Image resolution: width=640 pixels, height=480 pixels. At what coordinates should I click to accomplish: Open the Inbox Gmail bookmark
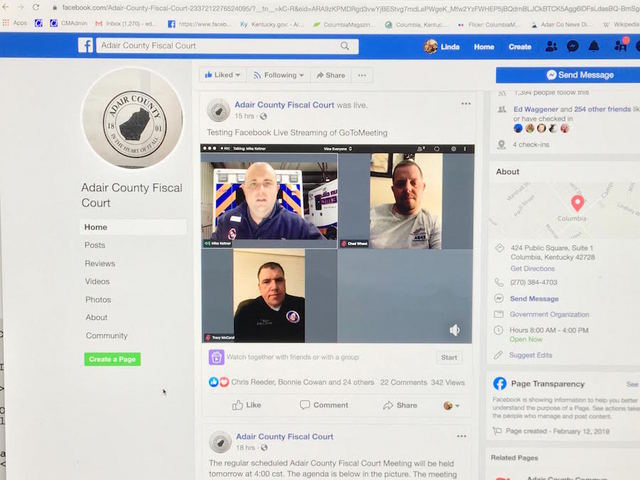point(125,24)
